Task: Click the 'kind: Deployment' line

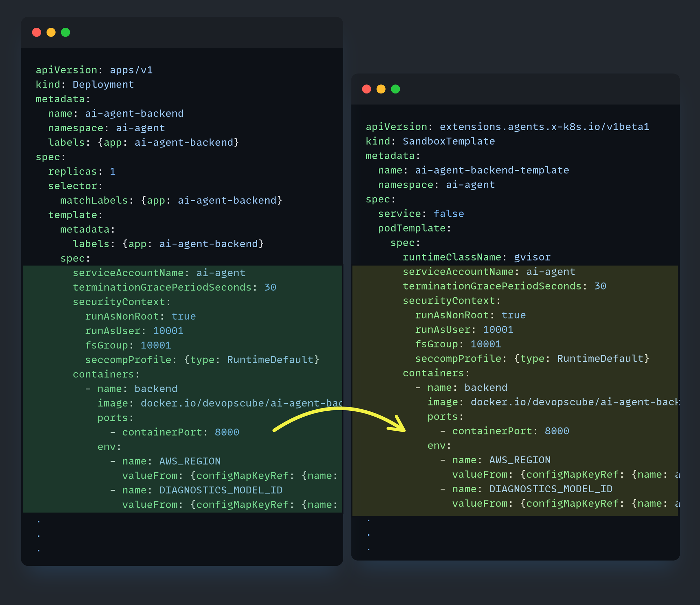Action: coord(85,84)
